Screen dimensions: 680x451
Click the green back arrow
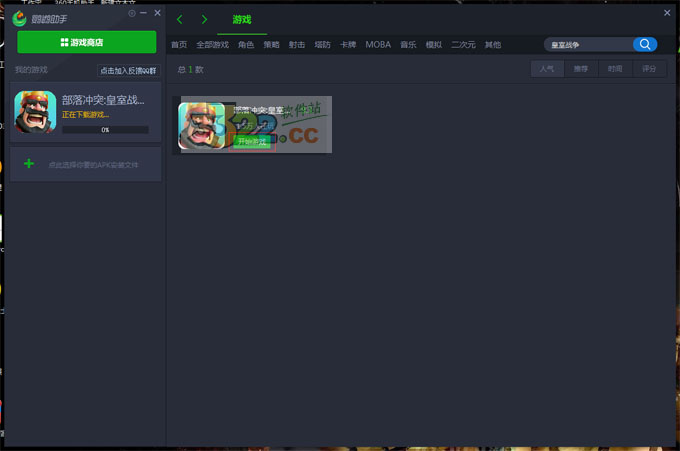180,20
